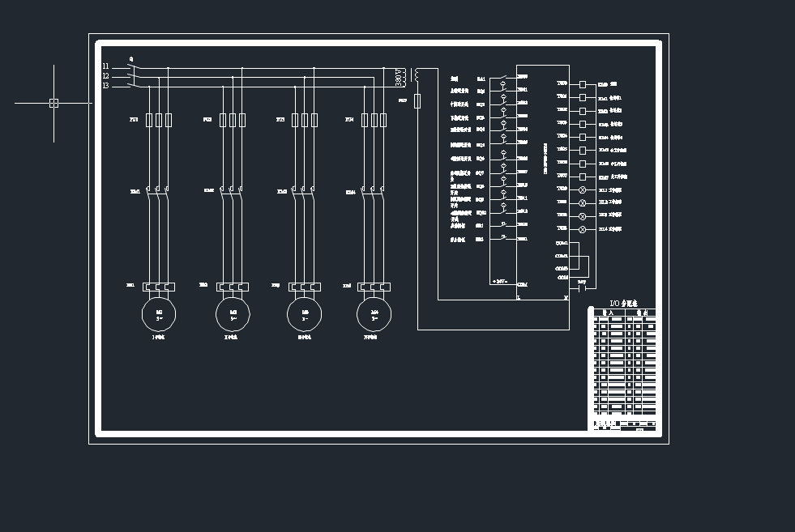The height and width of the screenshot is (532, 795).
Task: Select thermal relay block above motor M2
Action: 233,287
